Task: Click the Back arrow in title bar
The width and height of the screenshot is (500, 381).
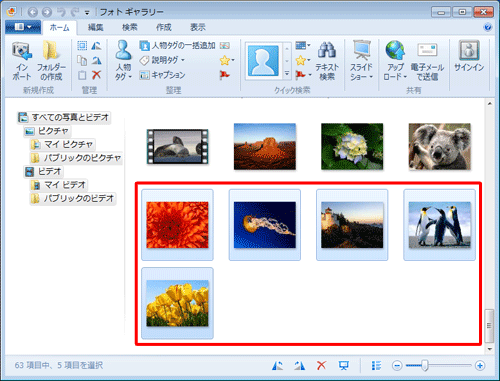Action: (x=32, y=12)
